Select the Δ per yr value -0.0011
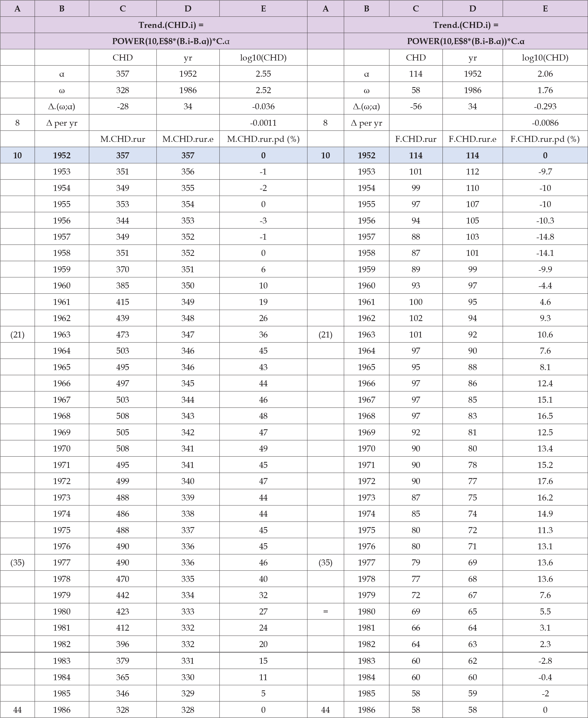The width and height of the screenshot is (588, 718). click(263, 123)
